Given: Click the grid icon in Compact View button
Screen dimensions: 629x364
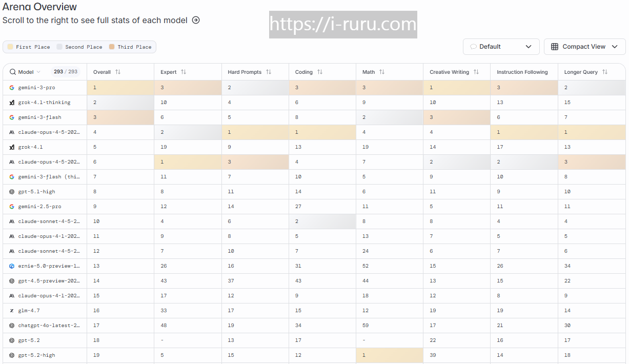Looking at the screenshot, I should tap(555, 47).
